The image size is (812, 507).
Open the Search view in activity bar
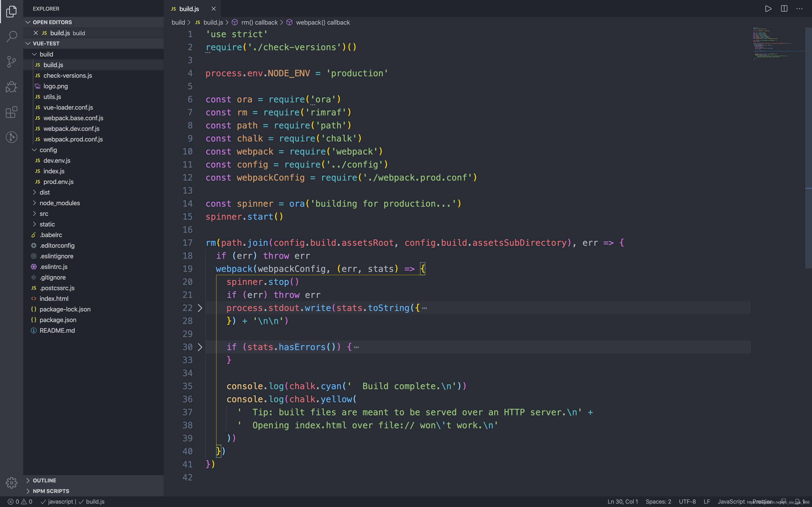11,36
